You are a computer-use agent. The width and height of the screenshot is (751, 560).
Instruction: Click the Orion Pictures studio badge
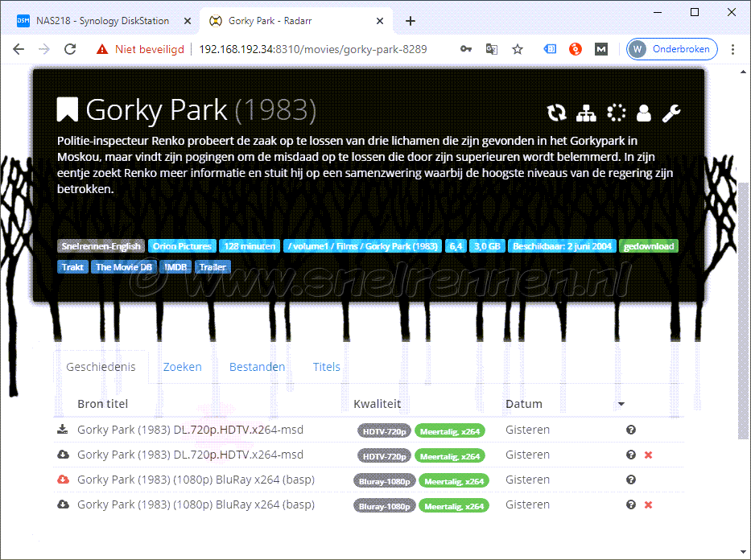pyautogui.click(x=182, y=246)
